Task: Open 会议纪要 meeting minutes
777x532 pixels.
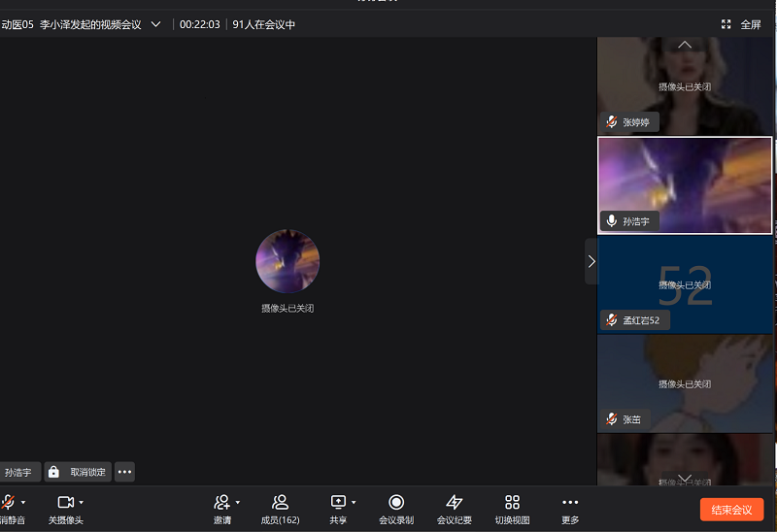Action: (x=454, y=502)
